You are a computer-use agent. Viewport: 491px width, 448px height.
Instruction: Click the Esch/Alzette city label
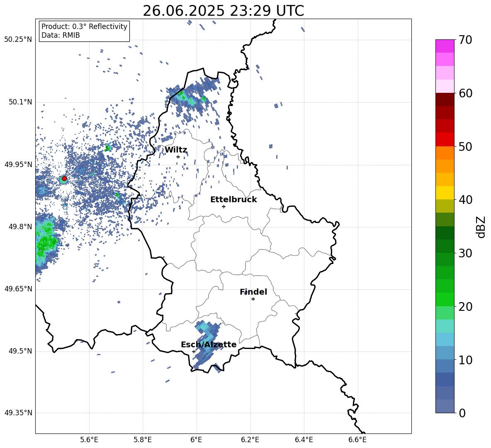tap(209, 344)
